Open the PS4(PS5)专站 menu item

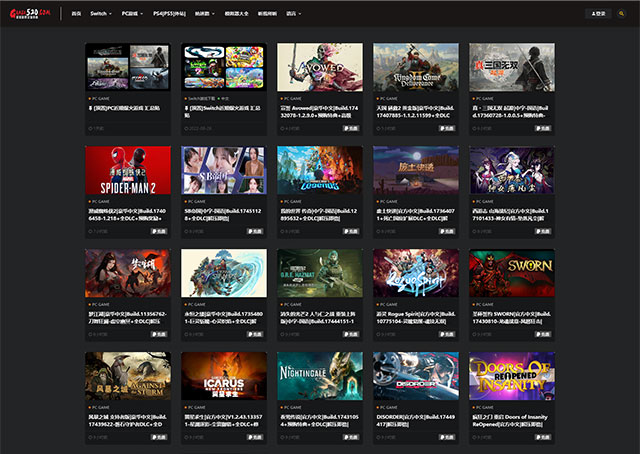(169, 14)
